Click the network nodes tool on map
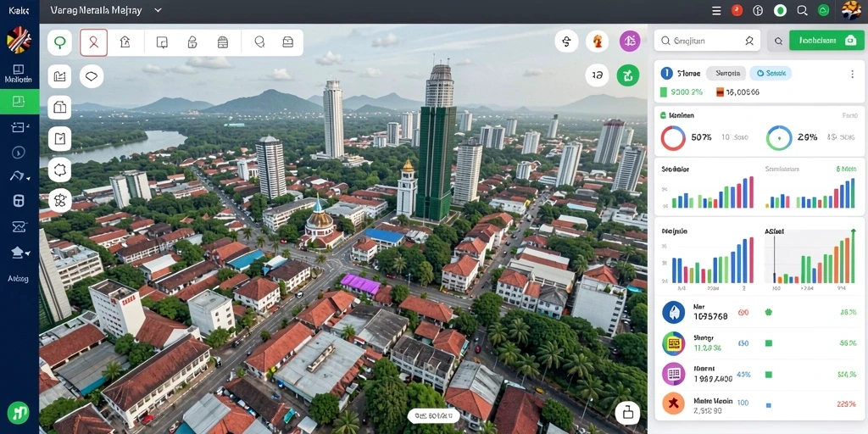 pyautogui.click(x=60, y=200)
